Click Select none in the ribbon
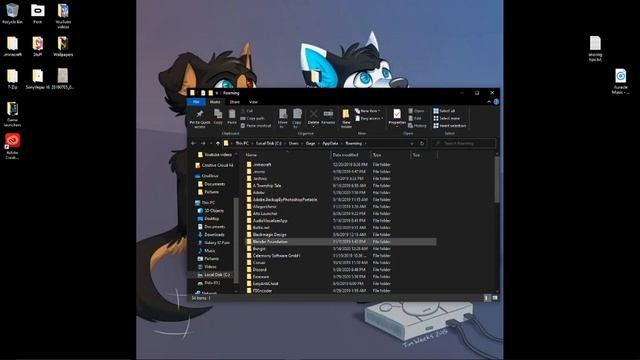The image size is (640, 360). 447,118
